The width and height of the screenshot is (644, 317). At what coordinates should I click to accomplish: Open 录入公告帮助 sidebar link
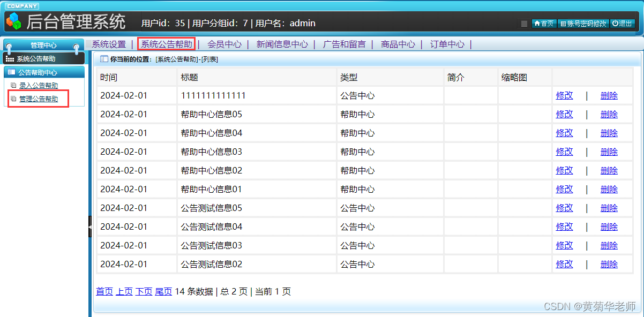(x=39, y=85)
